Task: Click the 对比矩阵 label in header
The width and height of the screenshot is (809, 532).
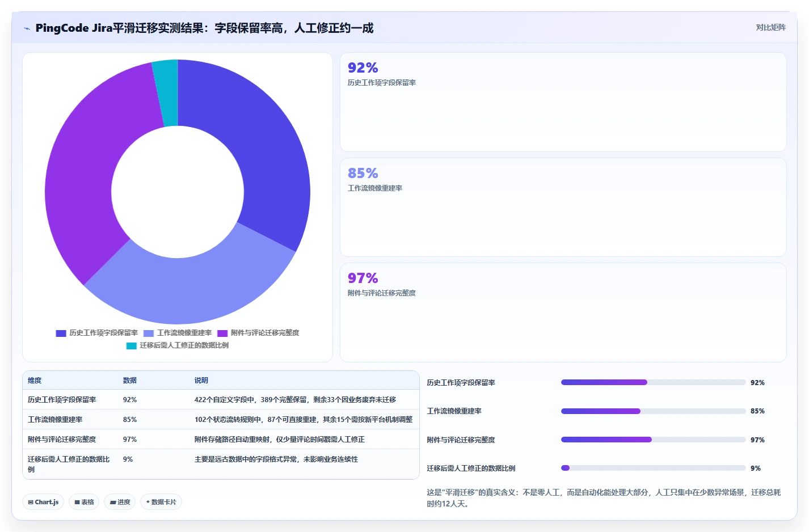Action: tap(770, 27)
